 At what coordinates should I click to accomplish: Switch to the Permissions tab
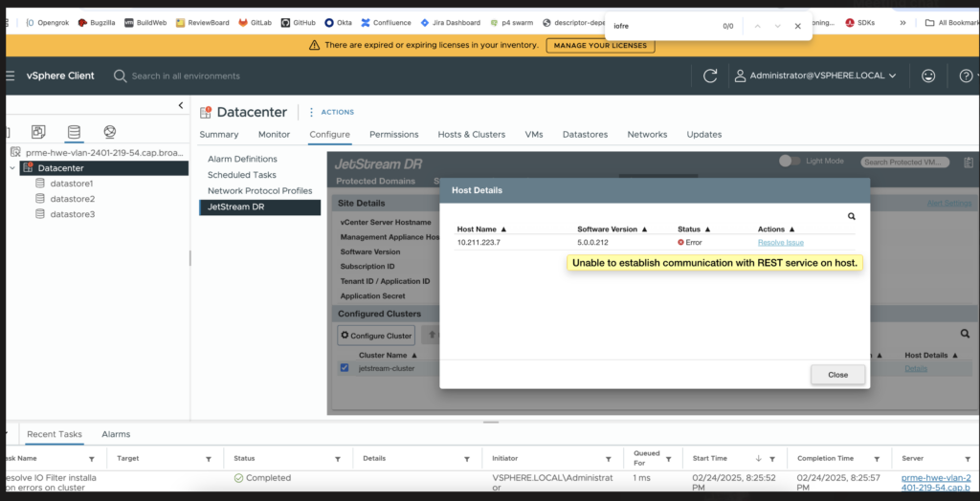pyautogui.click(x=393, y=134)
